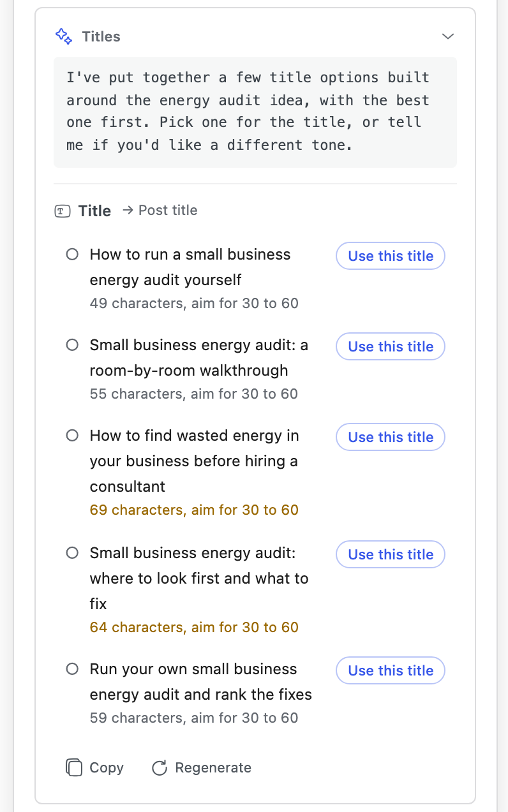Select radio for 'How to find wasted energy' title
Screen dimensions: 508x812
click(x=72, y=436)
